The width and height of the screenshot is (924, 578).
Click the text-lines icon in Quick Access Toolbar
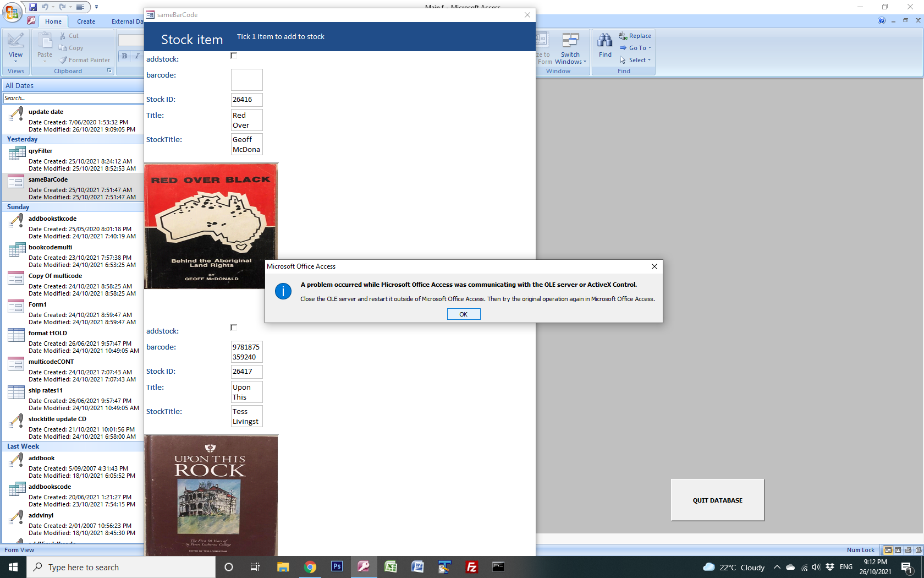pos(80,7)
